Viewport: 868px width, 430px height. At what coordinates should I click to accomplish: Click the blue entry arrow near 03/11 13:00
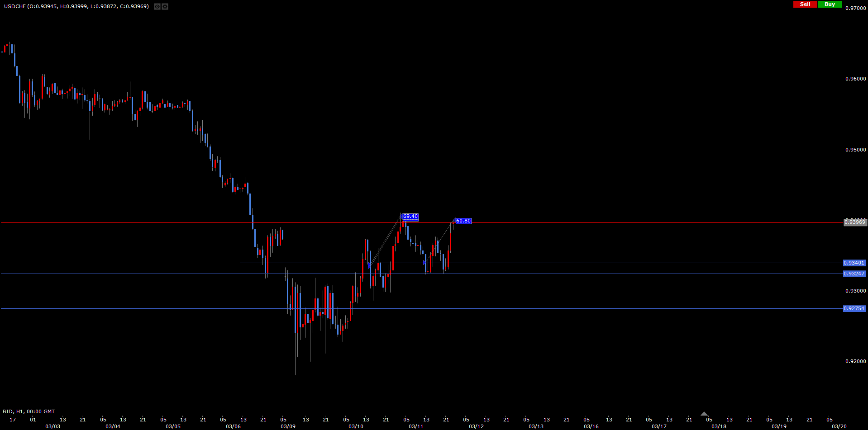tap(424, 262)
